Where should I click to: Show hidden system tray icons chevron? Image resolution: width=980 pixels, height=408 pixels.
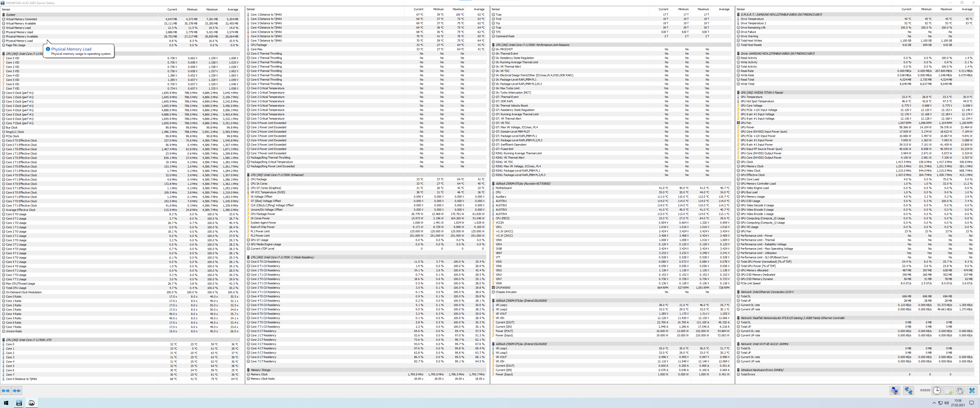point(934,403)
